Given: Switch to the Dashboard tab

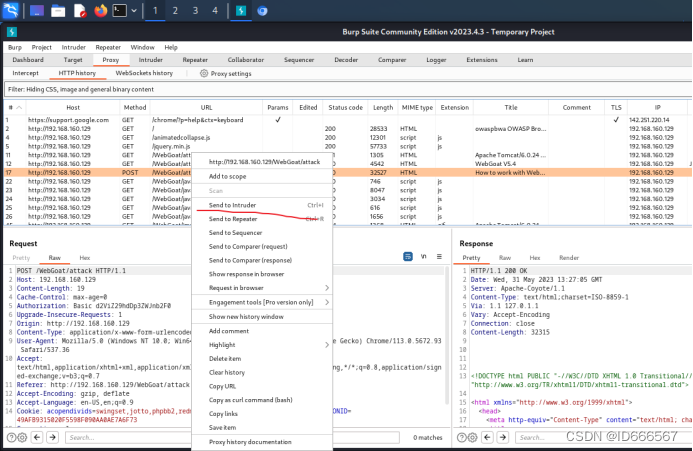Looking at the screenshot, I should coord(28,60).
